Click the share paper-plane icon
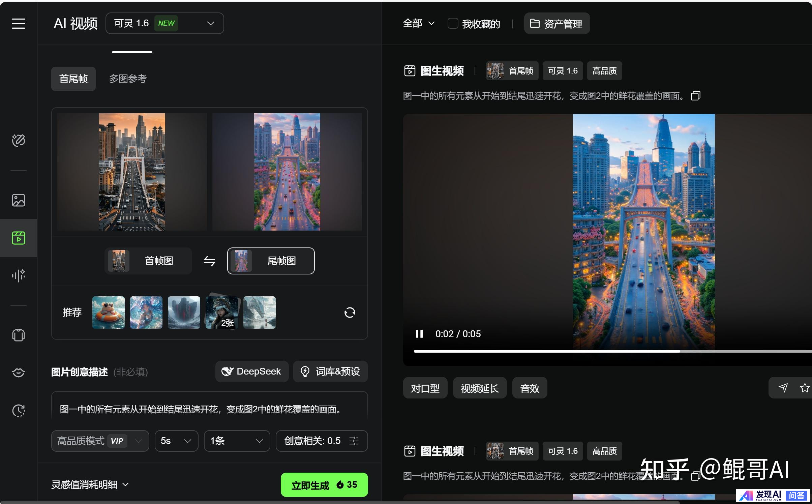The height and width of the screenshot is (504, 812). (x=783, y=388)
